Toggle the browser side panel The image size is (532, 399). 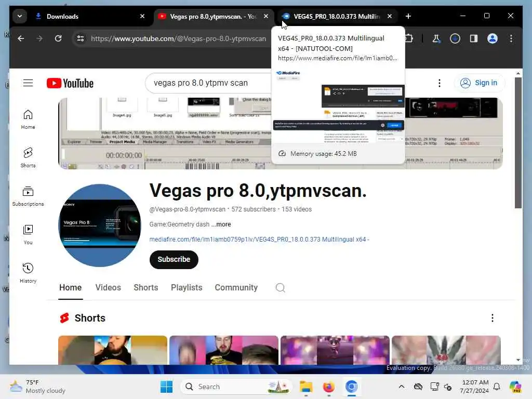[474, 38]
